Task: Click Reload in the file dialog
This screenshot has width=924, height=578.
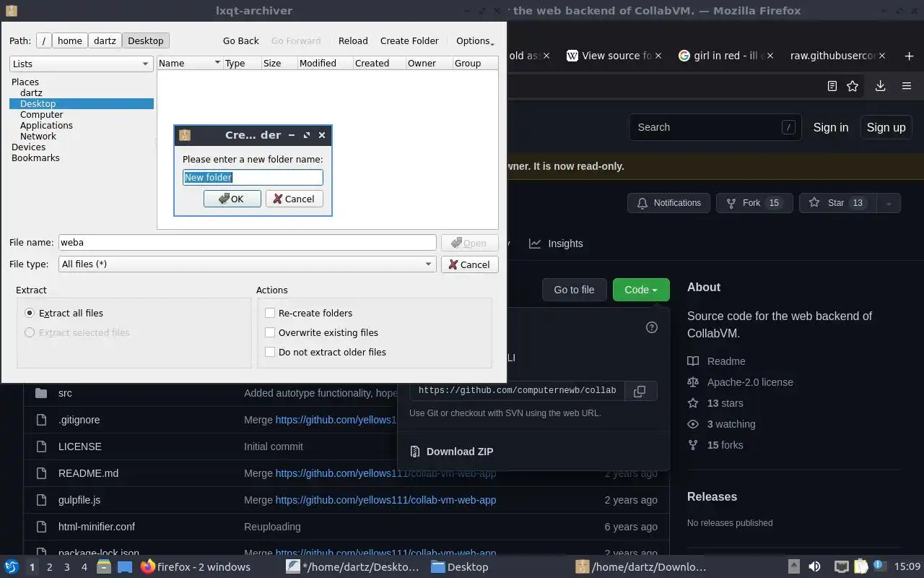Action: [353, 40]
